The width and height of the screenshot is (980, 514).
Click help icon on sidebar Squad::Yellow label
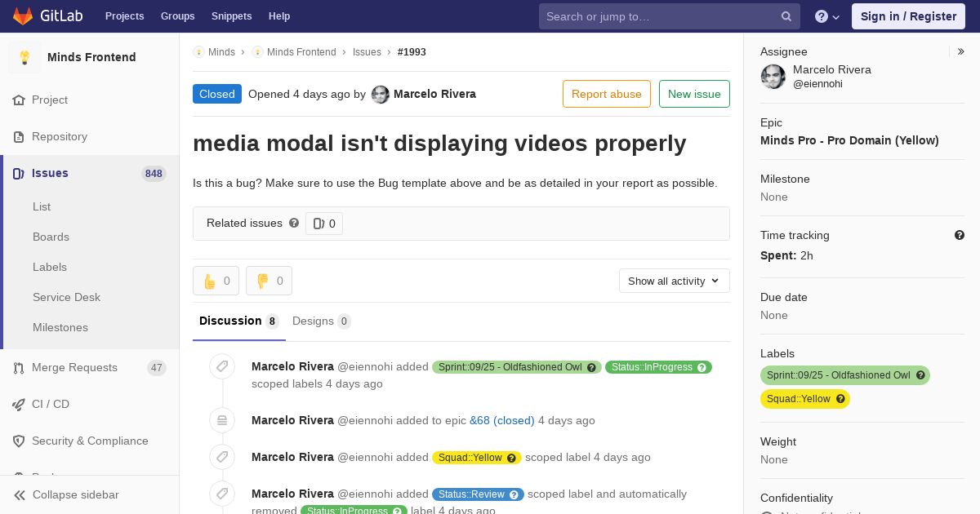pyautogui.click(x=840, y=399)
